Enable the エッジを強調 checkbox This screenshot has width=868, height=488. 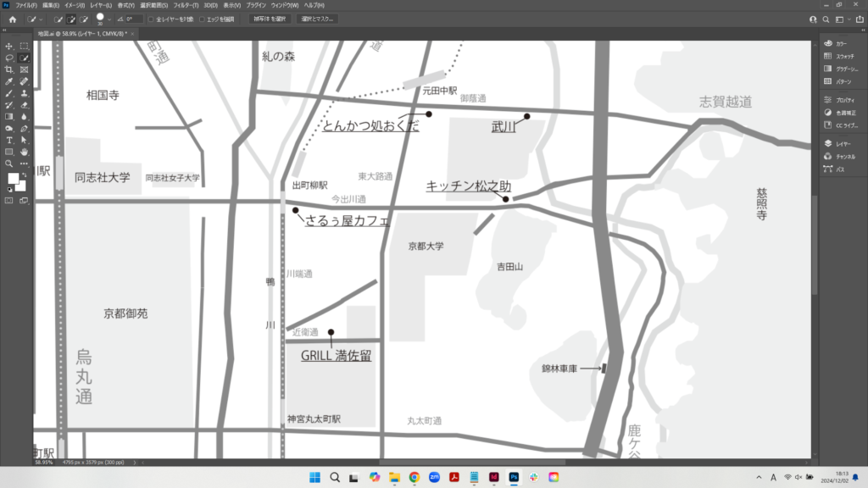coord(202,19)
